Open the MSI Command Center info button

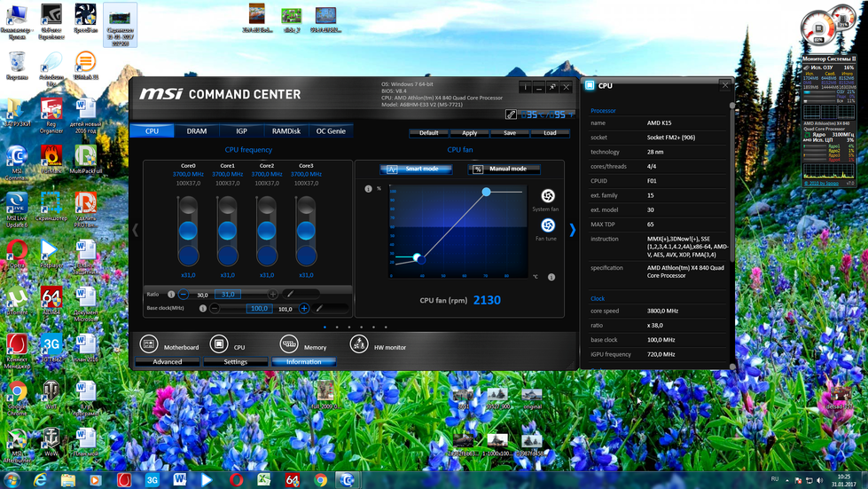click(526, 88)
